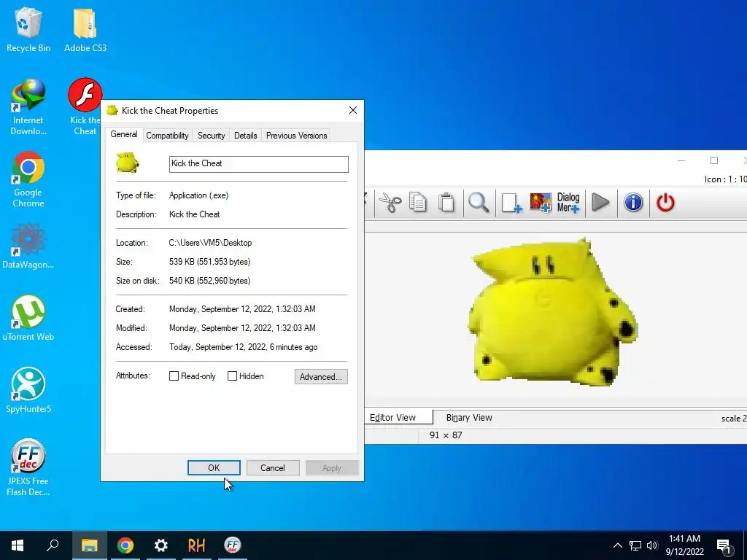Viewport: 747px width, 560px height.
Task: Close the Kick the Cheat Properties dialog
Action: tap(353, 111)
